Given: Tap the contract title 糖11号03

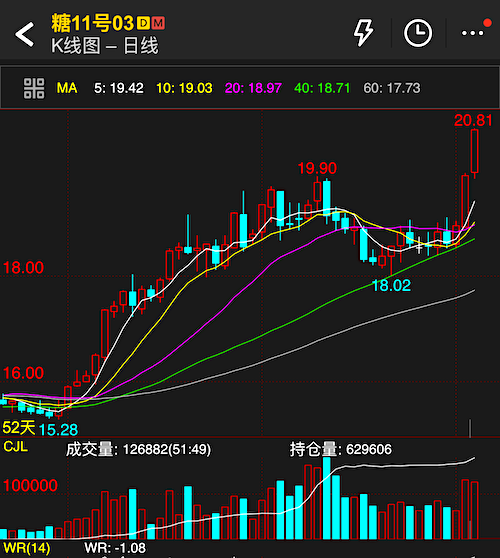Looking at the screenshot, I should coord(93,23).
